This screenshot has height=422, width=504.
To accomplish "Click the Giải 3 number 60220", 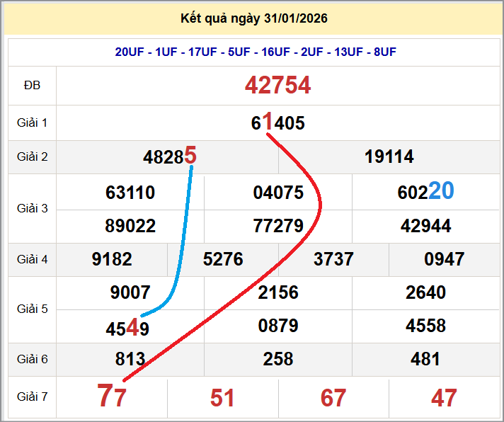I will [x=425, y=192].
